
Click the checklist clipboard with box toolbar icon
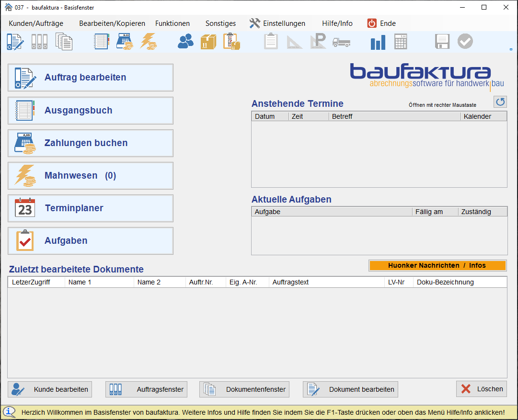(231, 42)
